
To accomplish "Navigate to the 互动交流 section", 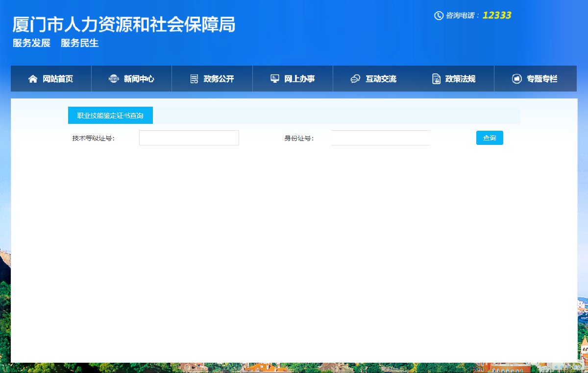I will point(381,79).
